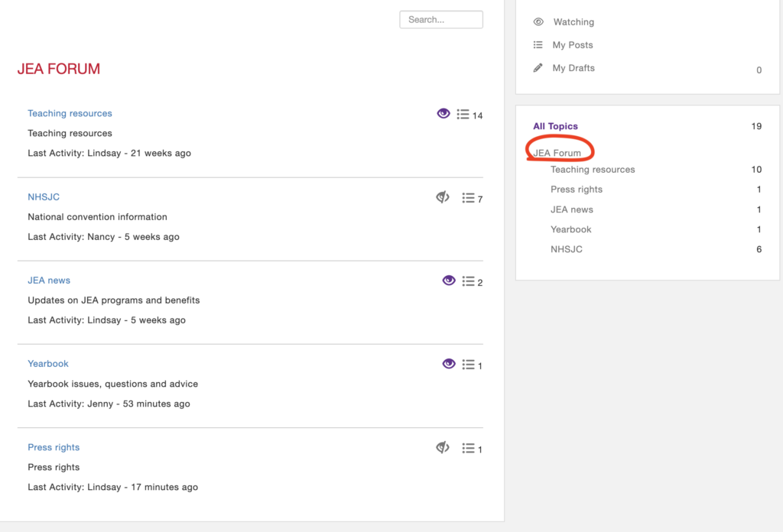The height and width of the screenshot is (532, 783).
Task: Open My Posts in the sidebar
Action: 572,45
